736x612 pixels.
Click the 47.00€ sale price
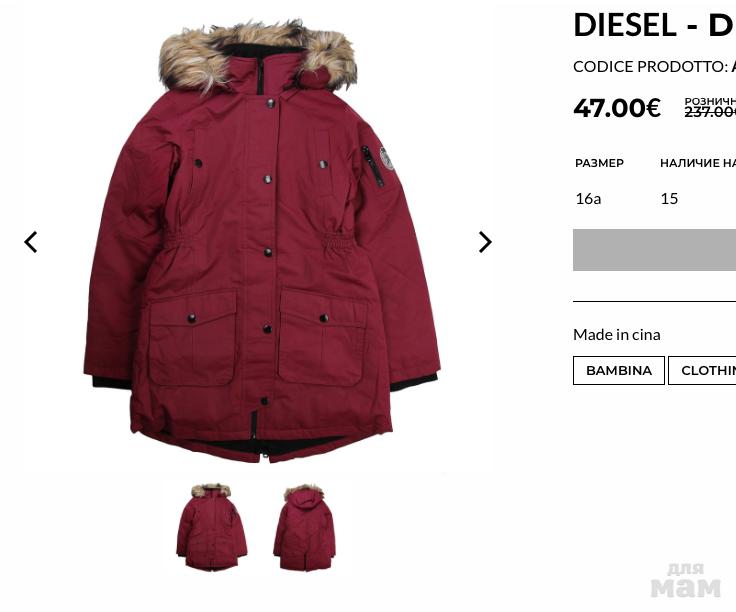(x=617, y=108)
